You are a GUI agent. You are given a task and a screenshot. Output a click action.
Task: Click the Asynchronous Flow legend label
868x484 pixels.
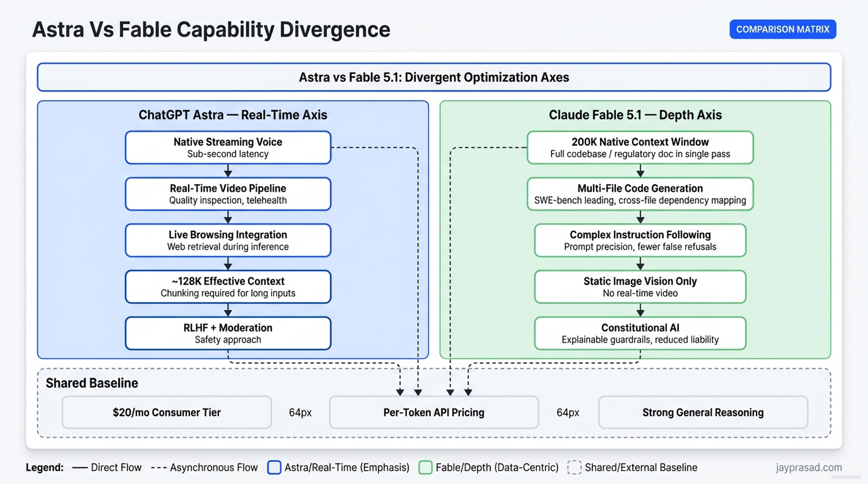tap(214, 468)
